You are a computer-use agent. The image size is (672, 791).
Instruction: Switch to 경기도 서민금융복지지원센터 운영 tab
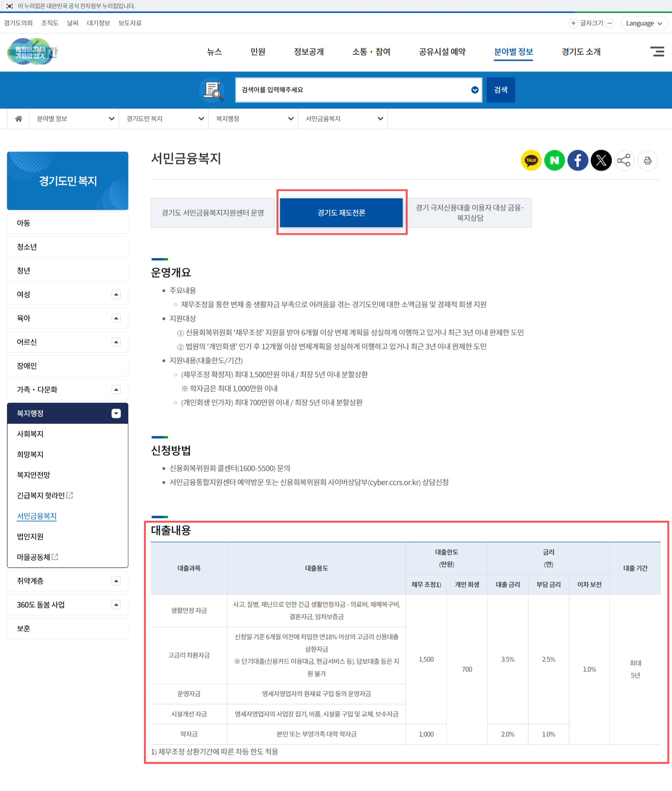[x=213, y=213]
